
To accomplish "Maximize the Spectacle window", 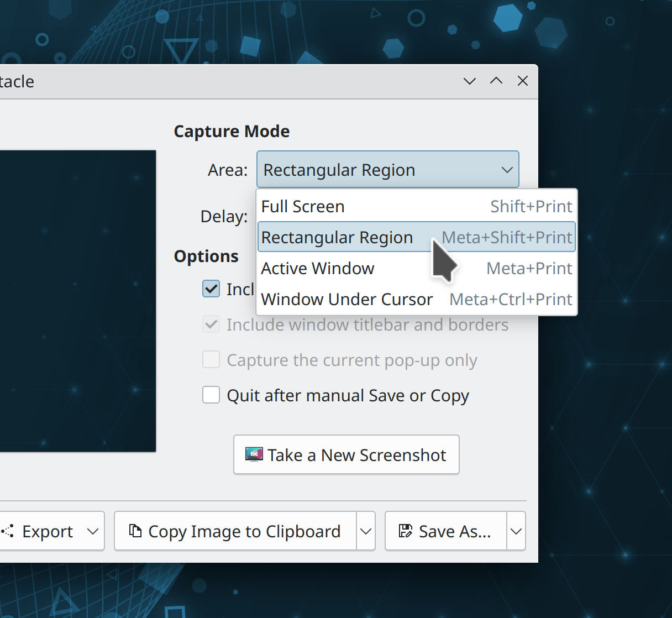I will click(x=496, y=81).
